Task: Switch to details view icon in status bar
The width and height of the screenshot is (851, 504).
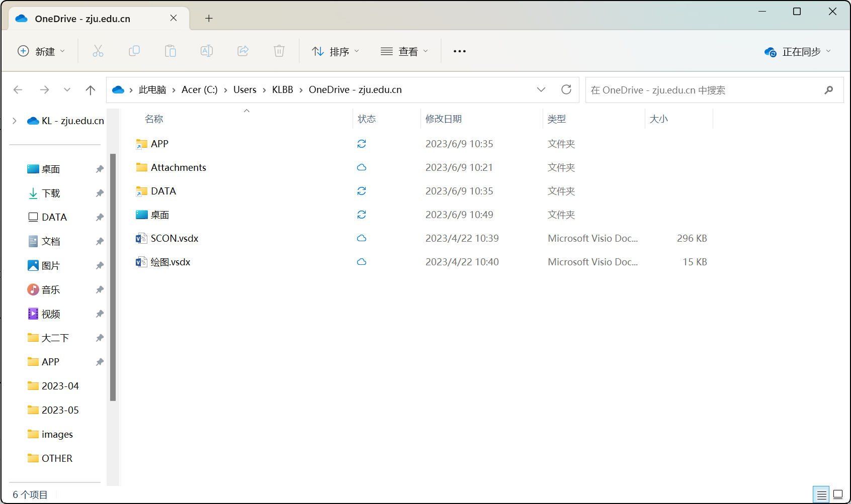Action: click(x=822, y=495)
